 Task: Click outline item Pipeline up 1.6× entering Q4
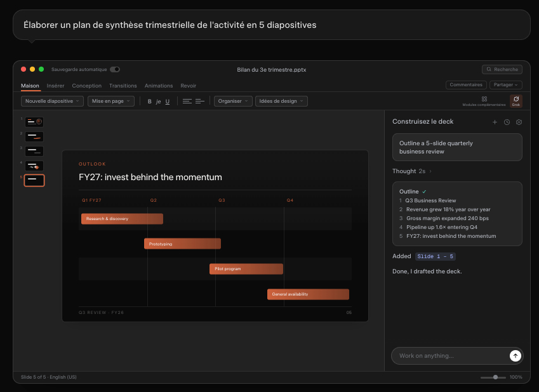442,228
